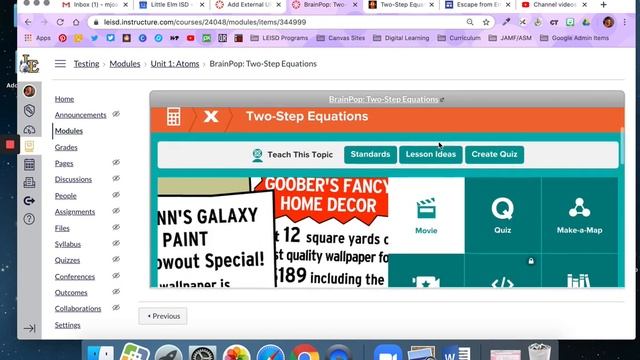The height and width of the screenshot is (360, 640).
Task: Go to Testing course breadcrumb
Action: [87, 64]
